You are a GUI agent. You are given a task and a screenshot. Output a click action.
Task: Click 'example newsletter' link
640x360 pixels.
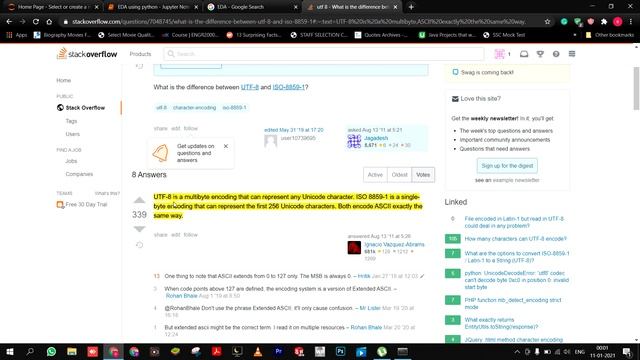[516, 180]
